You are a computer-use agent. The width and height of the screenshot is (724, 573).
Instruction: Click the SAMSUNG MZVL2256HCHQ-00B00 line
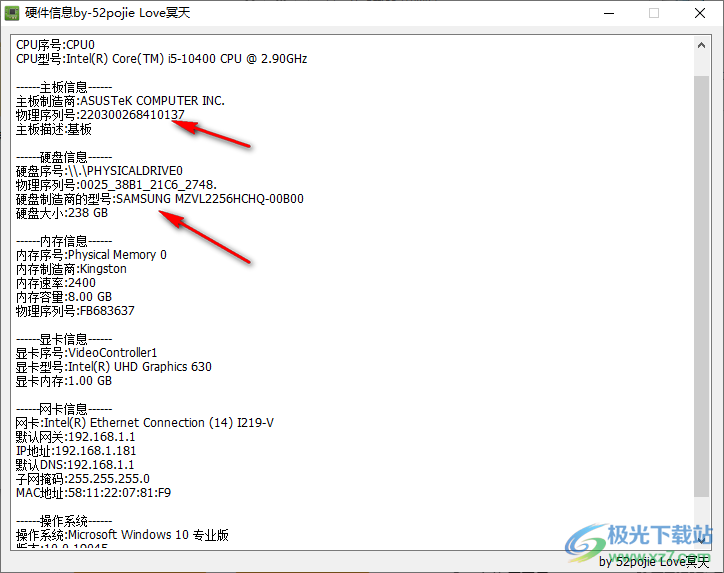(160, 199)
